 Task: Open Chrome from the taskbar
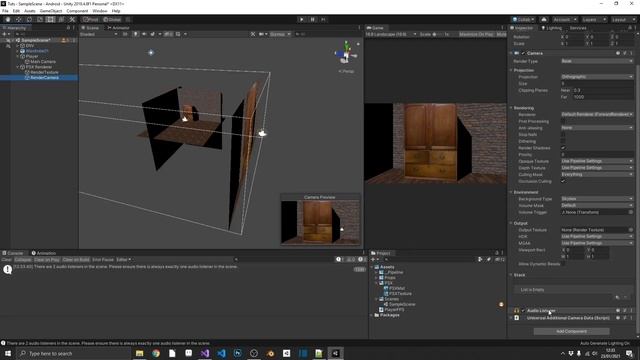point(156,353)
